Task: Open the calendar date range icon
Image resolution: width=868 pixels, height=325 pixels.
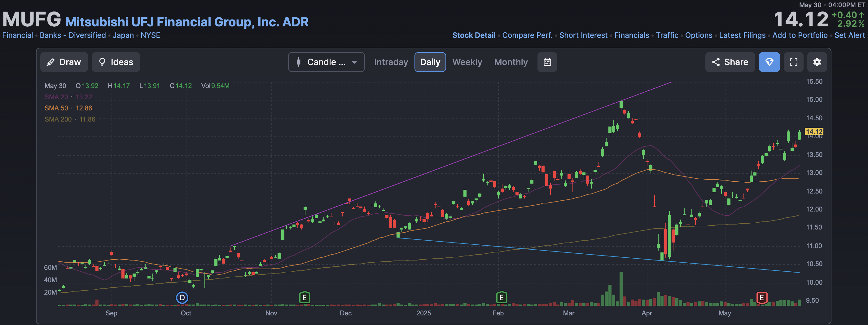Action: [547, 62]
